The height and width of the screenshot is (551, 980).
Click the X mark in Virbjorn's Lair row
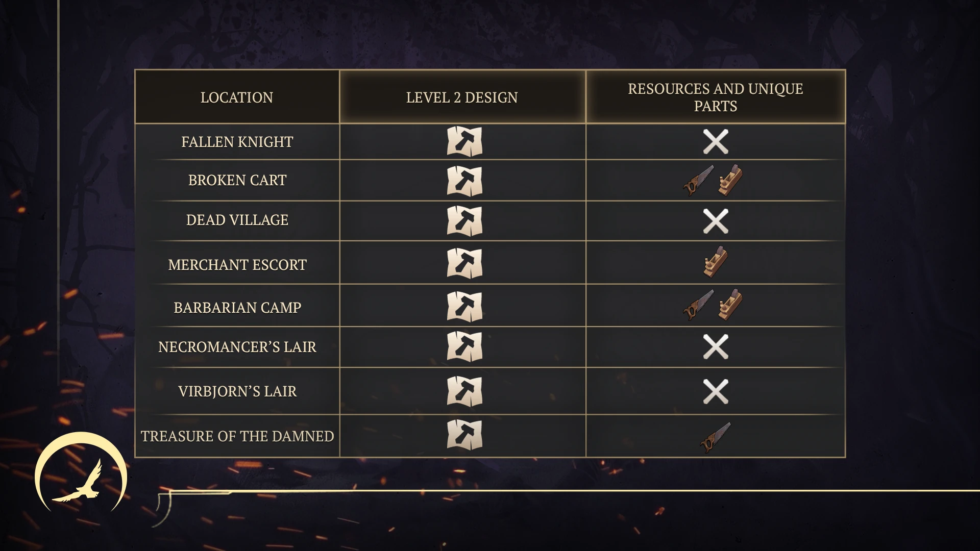[x=716, y=392]
